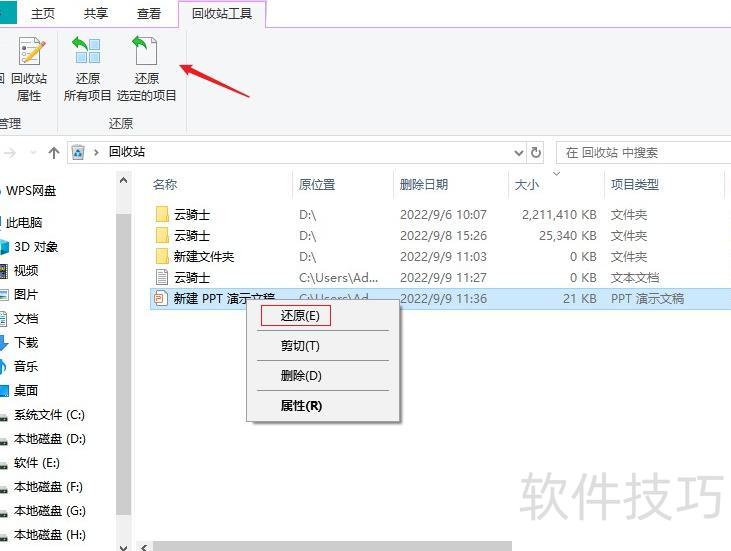This screenshot has width=731, height=551.
Task: Choose 属性(R) from context menu
Action: coord(301,406)
